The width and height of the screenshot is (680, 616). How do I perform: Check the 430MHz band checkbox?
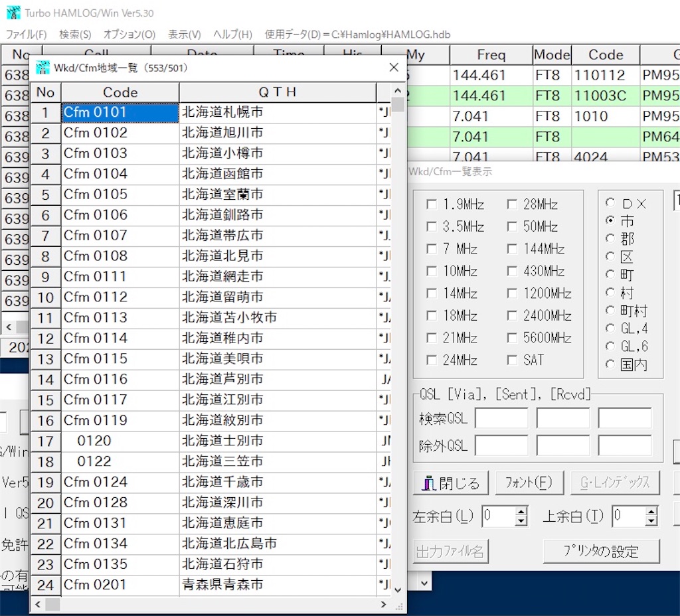pos(512,271)
